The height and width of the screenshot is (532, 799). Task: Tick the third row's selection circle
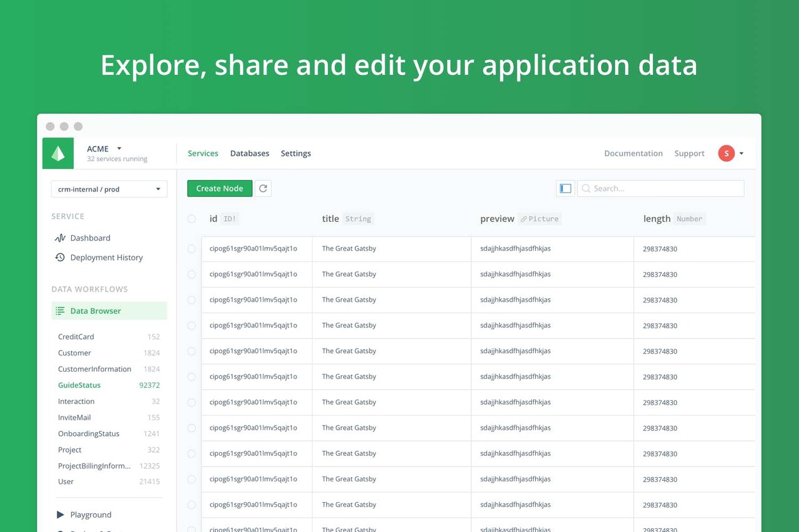[192, 300]
